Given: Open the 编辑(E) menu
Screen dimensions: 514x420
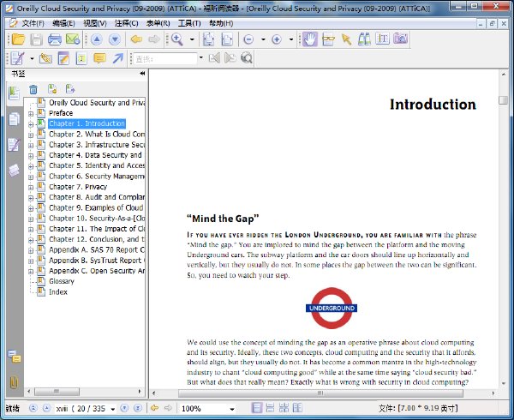Looking at the screenshot, I should tap(63, 23).
